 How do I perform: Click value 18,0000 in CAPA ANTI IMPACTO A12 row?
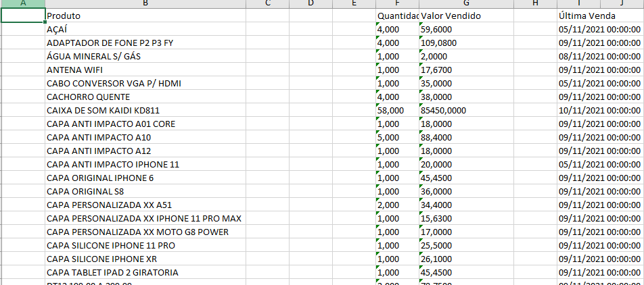pos(467,151)
